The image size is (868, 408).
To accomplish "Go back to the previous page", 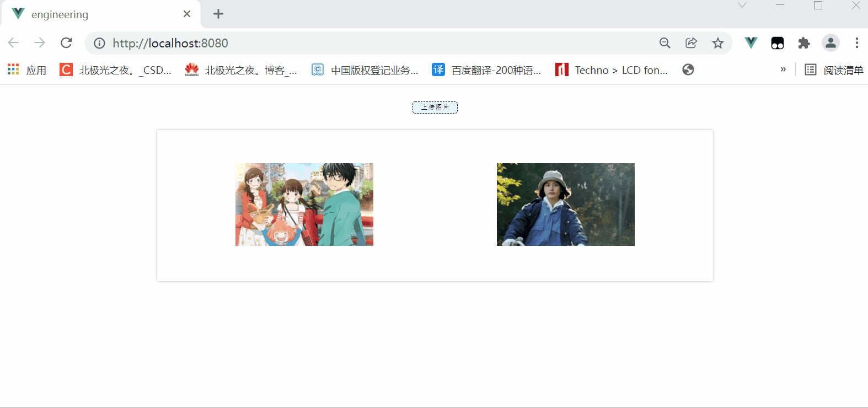I will click(x=13, y=43).
